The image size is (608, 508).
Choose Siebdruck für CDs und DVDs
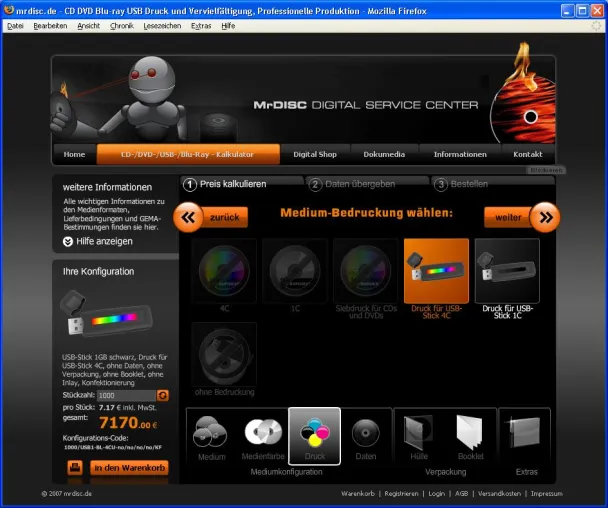coord(366,271)
